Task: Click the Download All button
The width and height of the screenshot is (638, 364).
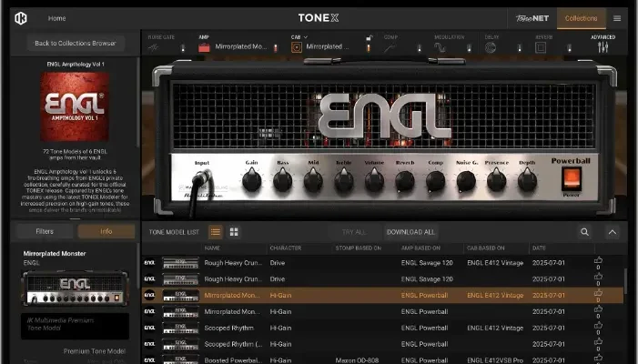Action: pos(410,232)
